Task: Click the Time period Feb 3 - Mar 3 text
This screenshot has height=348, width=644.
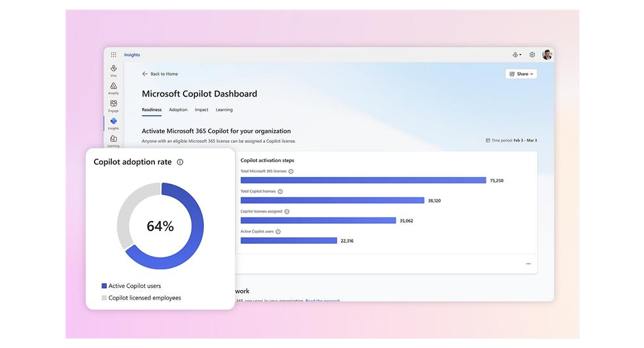Action: [x=514, y=140]
